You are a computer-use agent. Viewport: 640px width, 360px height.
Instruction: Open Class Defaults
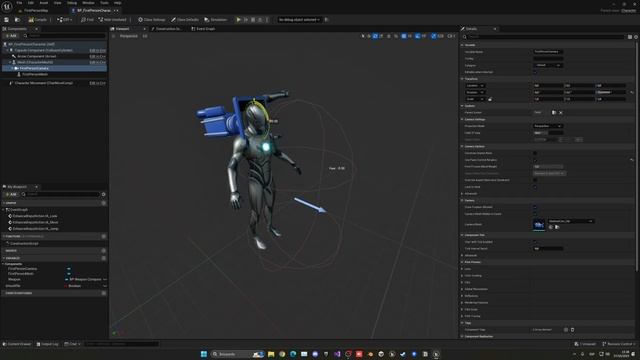pyautogui.click(x=185, y=20)
